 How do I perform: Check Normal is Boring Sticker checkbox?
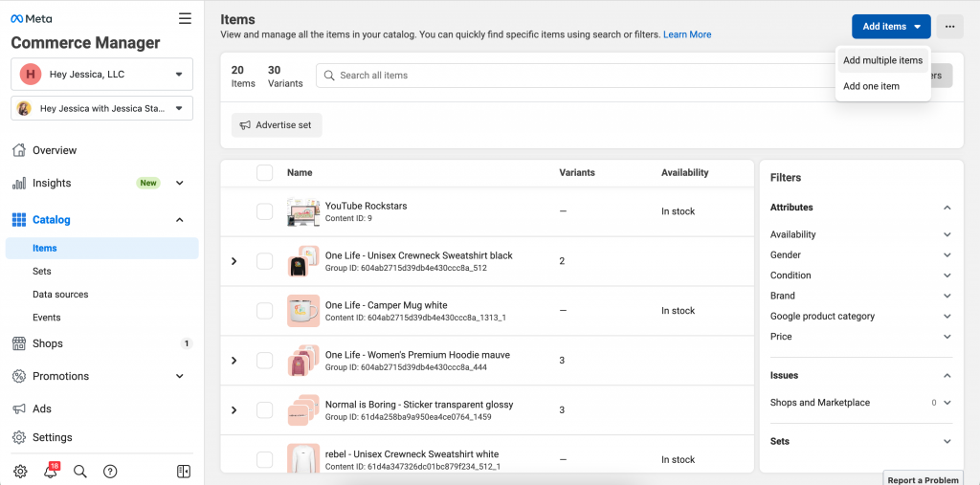(x=265, y=410)
